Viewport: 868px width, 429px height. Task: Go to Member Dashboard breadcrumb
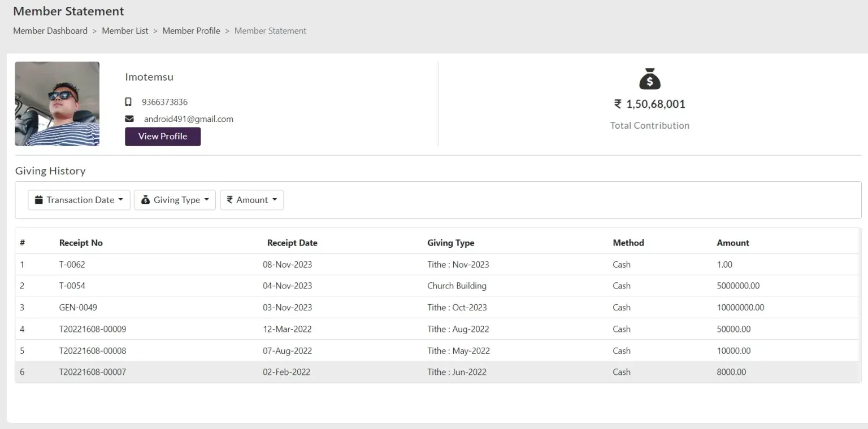tap(50, 31)
